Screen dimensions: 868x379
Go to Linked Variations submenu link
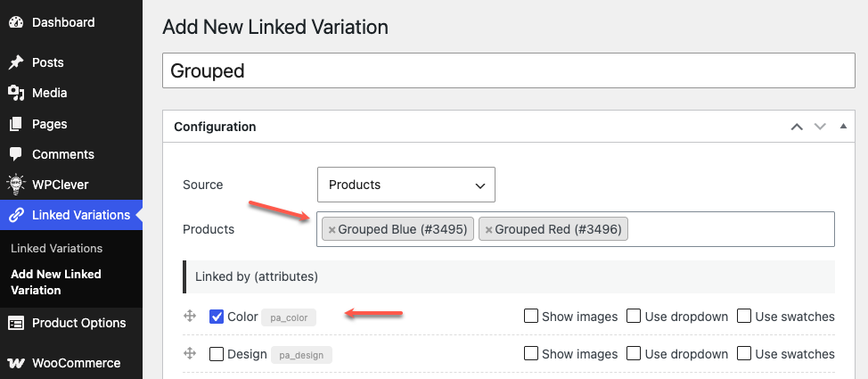[x=56, y=248]
